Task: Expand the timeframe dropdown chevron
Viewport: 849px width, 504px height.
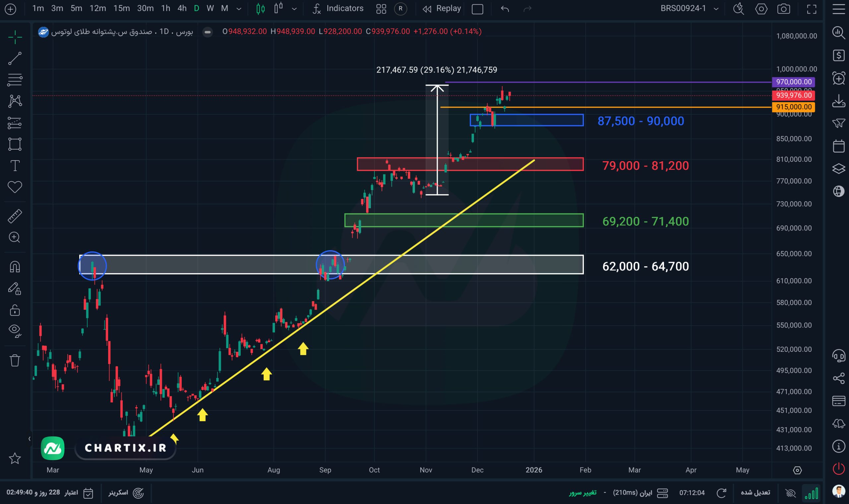Action: pyautogui.click(x=239, y=9)
